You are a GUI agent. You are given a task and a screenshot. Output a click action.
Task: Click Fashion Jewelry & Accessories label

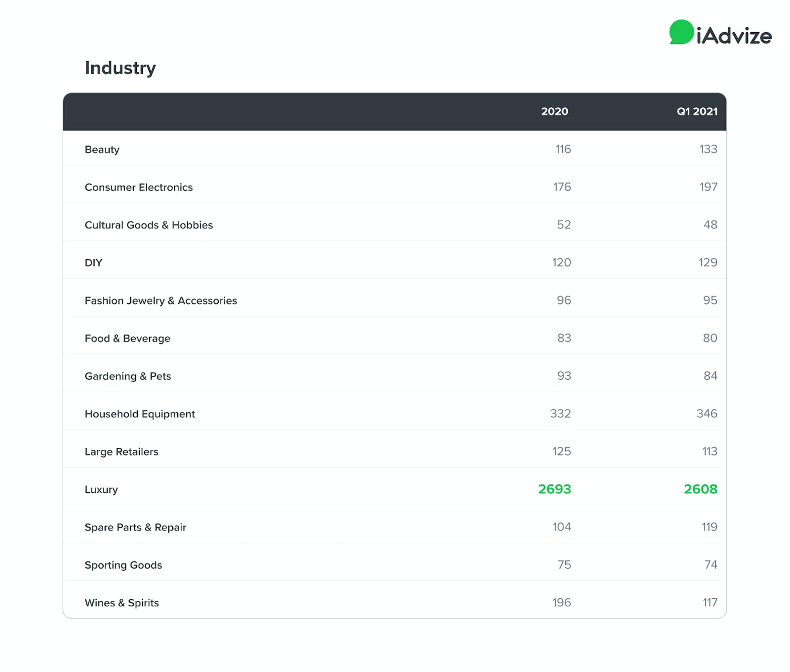tap(160, 300)
